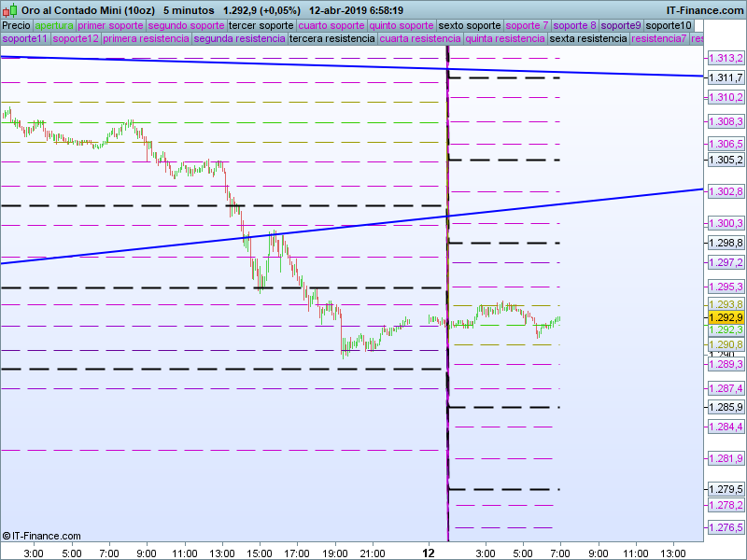Select the primera resistencia label
The width and height of the screenshot is (747, 560).
point(147,38)
